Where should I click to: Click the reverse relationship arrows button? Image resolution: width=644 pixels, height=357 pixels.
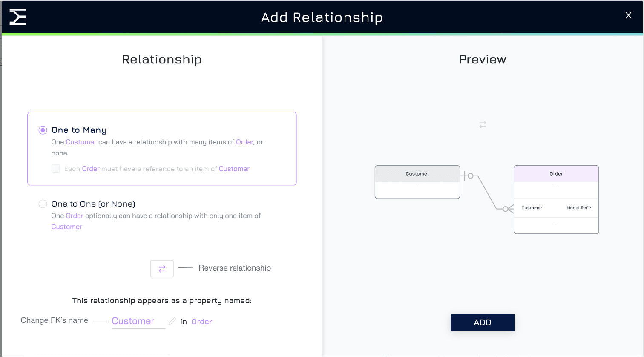pos(162,269)
